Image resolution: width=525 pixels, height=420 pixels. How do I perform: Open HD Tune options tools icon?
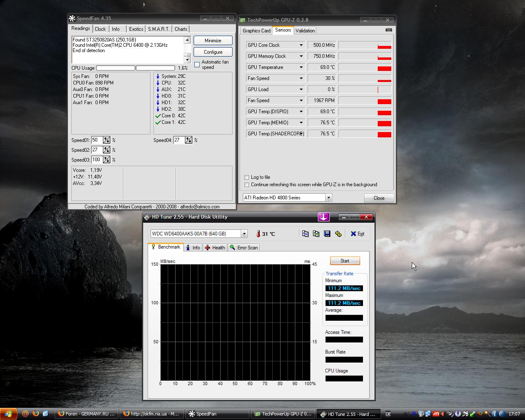pos(338,234)
